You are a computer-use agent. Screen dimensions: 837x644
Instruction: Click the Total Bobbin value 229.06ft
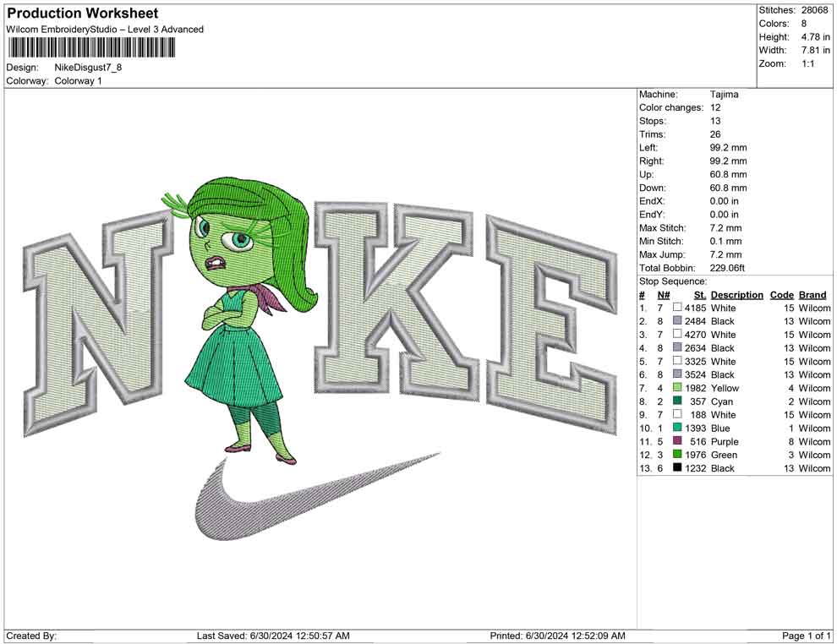[727, 268]
